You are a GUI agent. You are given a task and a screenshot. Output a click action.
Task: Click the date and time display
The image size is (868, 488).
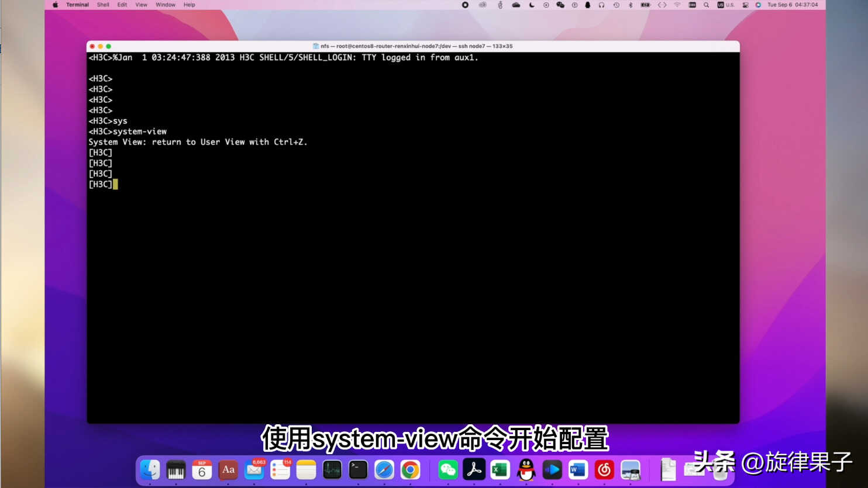click(x=793, y=5)
